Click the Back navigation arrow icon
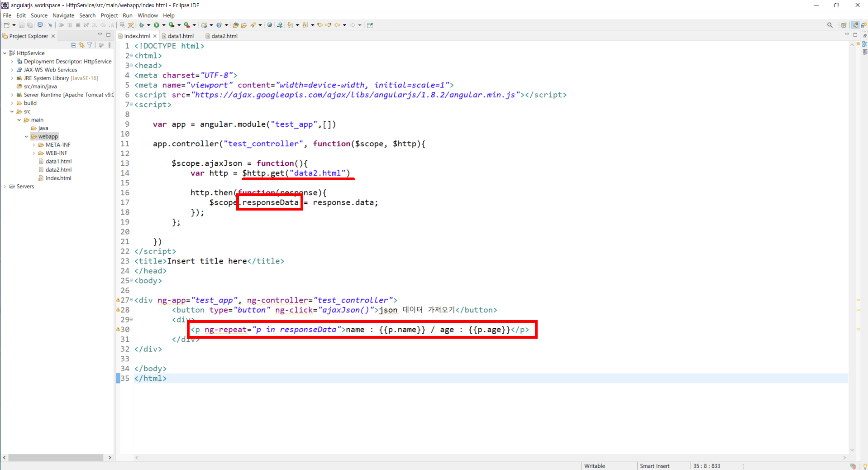868x470 pixels. [x=337, y=25]
